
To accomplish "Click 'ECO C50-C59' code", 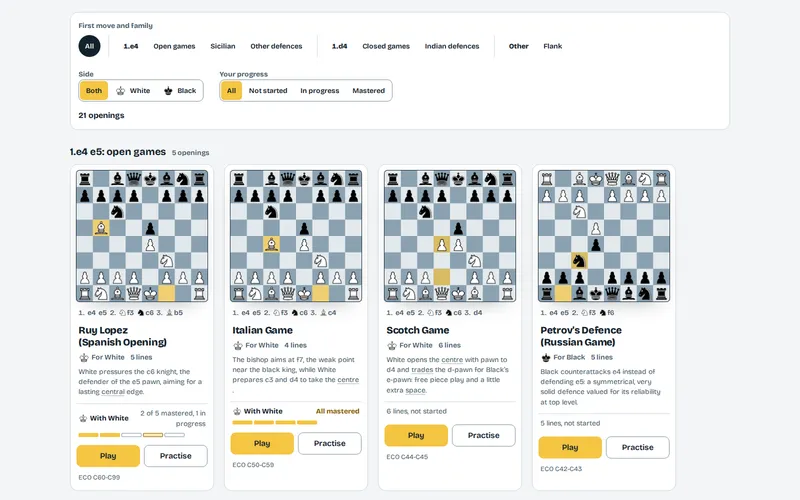I will tap(253, 465).
